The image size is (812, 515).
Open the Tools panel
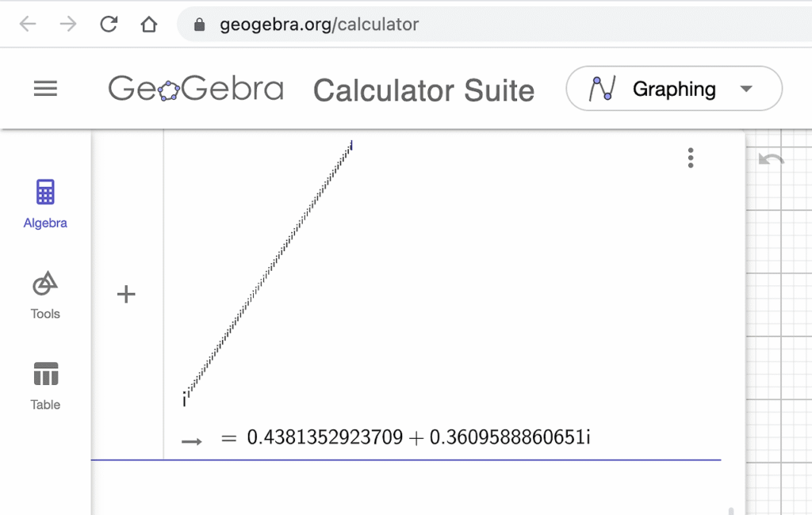[45, 295]
